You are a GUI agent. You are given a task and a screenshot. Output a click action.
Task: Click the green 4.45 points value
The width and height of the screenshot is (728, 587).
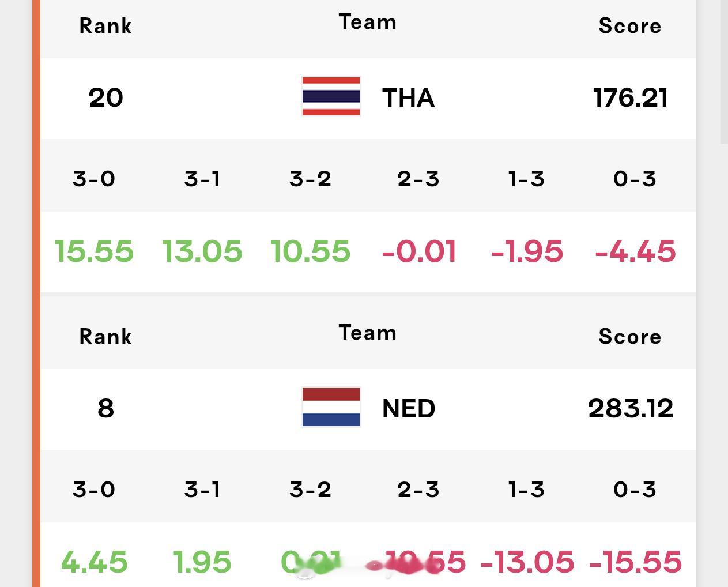pos(94,562)
